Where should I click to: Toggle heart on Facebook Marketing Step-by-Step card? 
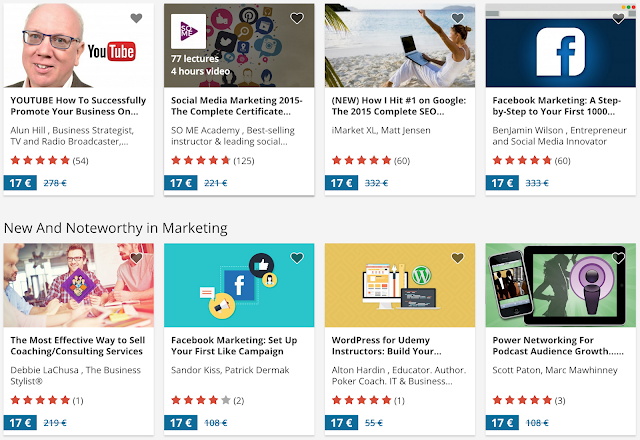pyautogui.click(x=618, y=18)
